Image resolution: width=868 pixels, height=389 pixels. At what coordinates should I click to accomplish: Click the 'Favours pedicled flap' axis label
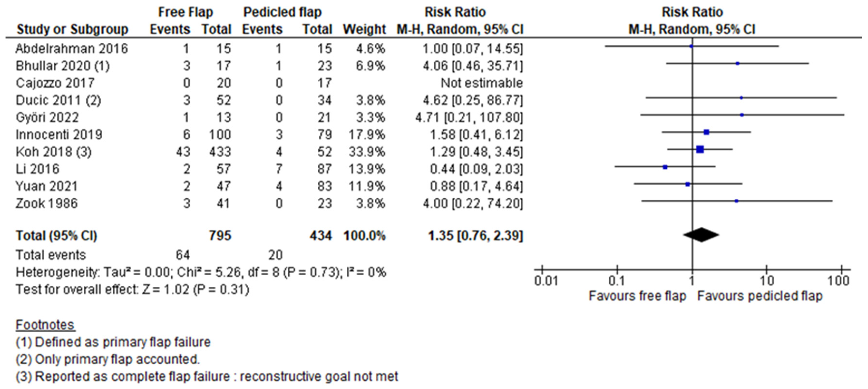click(759, 296)
